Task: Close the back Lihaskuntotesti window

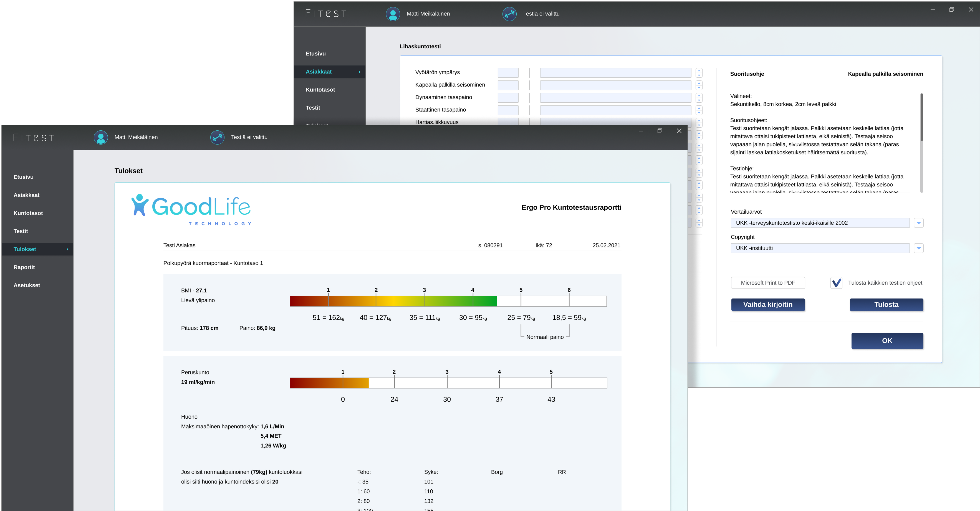Action: 971,10
